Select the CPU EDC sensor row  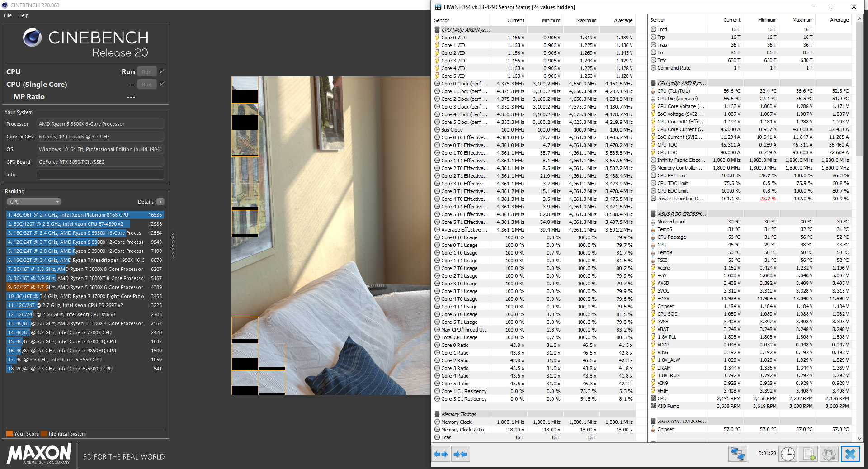click(x=750, y=152)
